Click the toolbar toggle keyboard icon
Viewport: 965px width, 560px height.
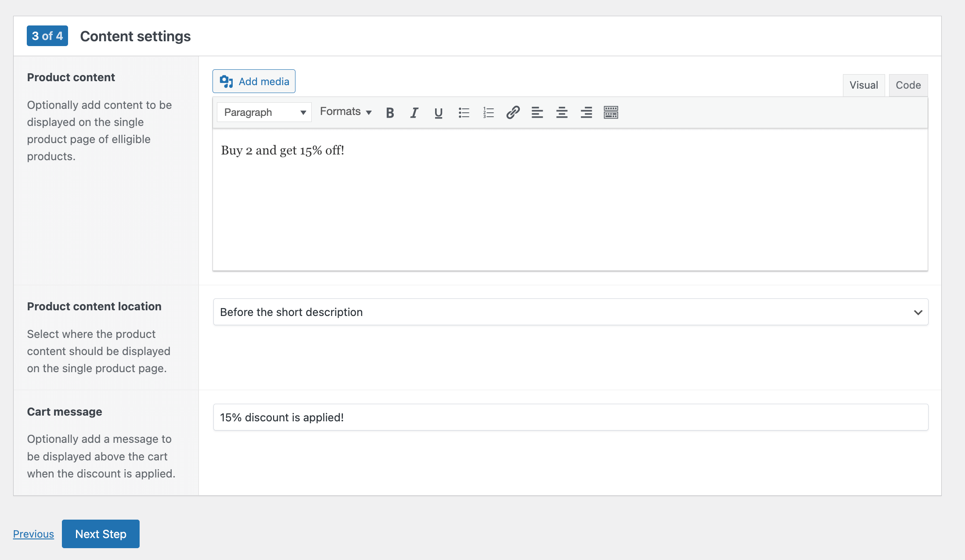(x=611, y=113)
